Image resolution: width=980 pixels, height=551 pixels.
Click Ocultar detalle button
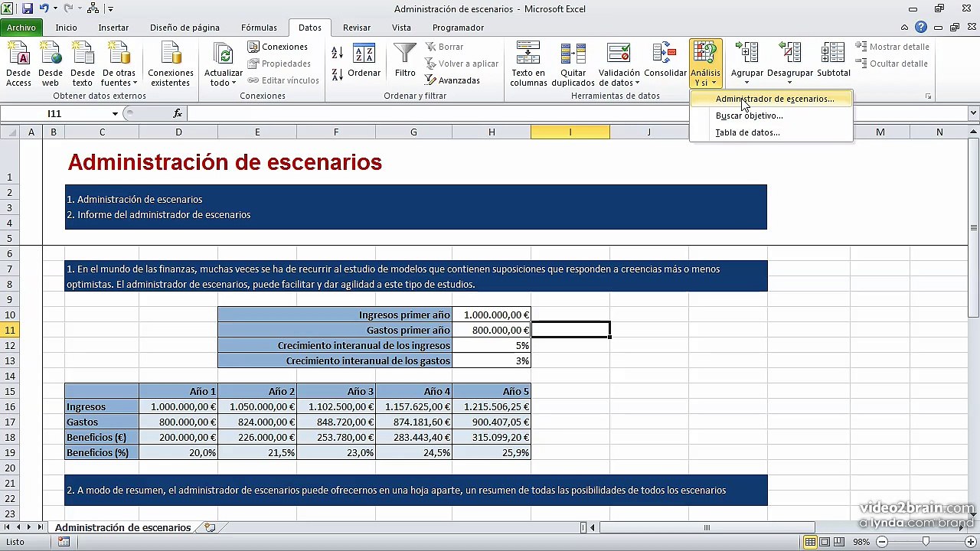tap(891, 64)
